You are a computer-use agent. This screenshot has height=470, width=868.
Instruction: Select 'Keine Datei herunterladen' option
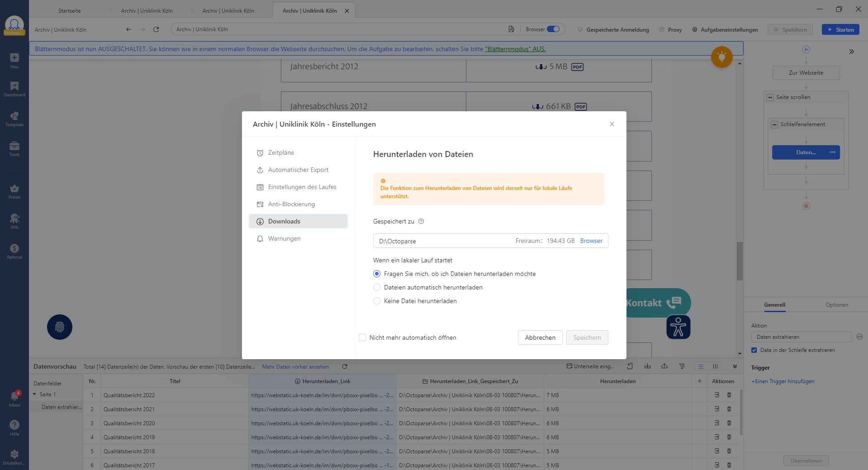pyautogui.click(x=377, y=301)
